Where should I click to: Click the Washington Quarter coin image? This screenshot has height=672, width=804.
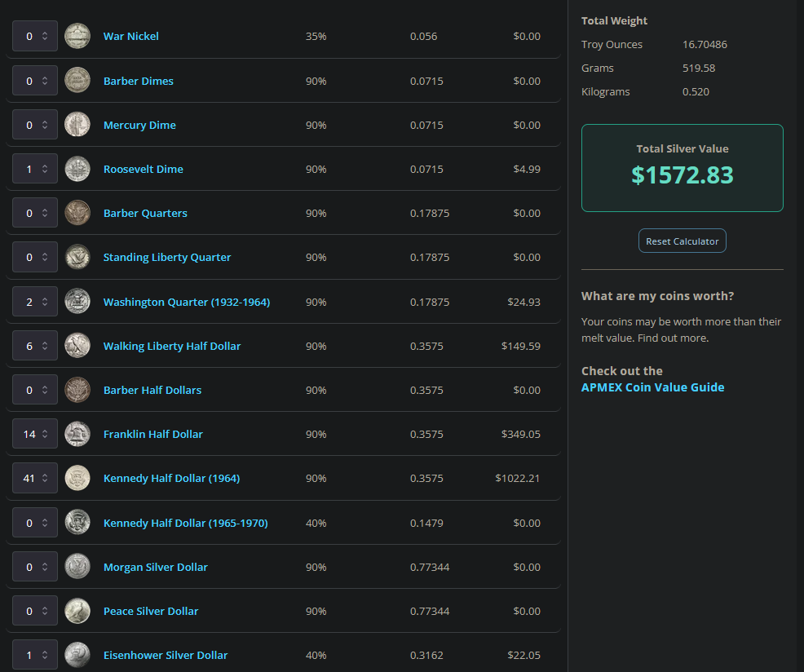tap(77, 302)
